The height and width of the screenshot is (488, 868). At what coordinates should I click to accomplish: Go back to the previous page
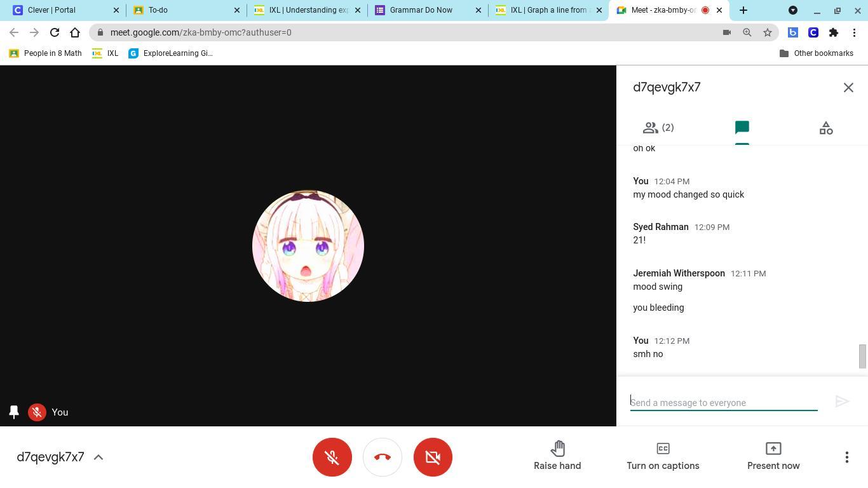point(14,32)
